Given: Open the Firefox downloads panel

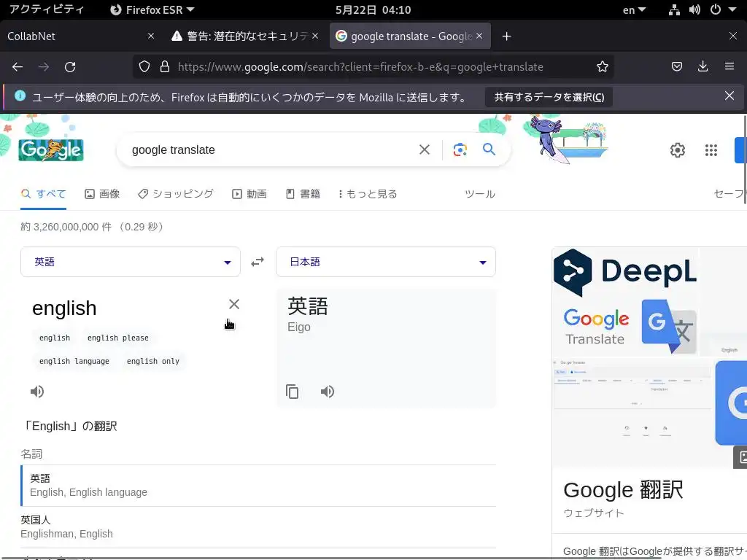Looking at the screenshot, I should [x=703, y=66].
